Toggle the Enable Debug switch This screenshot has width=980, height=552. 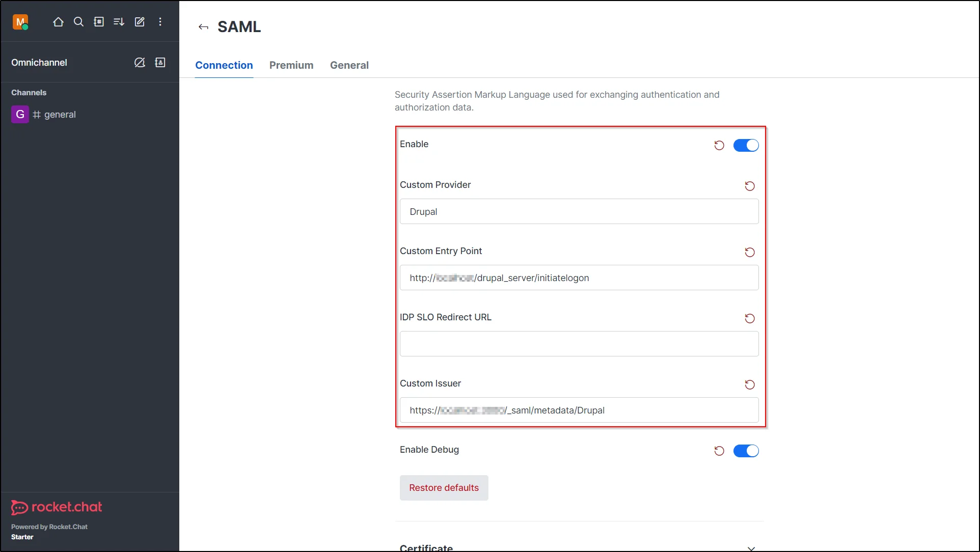(x=746, y=451)
